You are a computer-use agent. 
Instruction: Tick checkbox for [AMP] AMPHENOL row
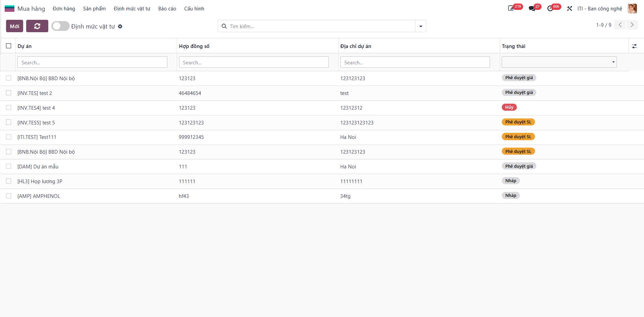9,196
